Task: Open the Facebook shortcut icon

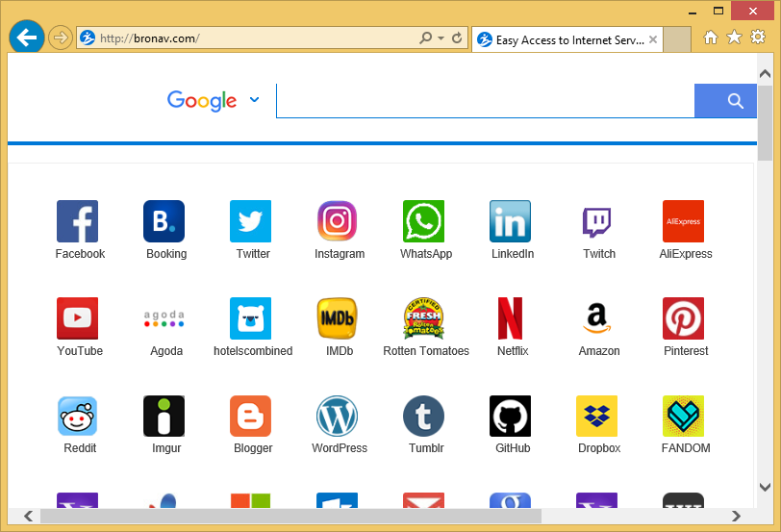Action: [77, 221]
